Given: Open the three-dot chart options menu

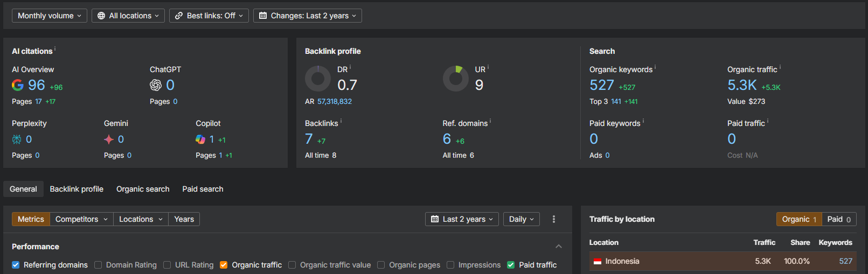Looking at the screenshot, I should tap(554, 219).
